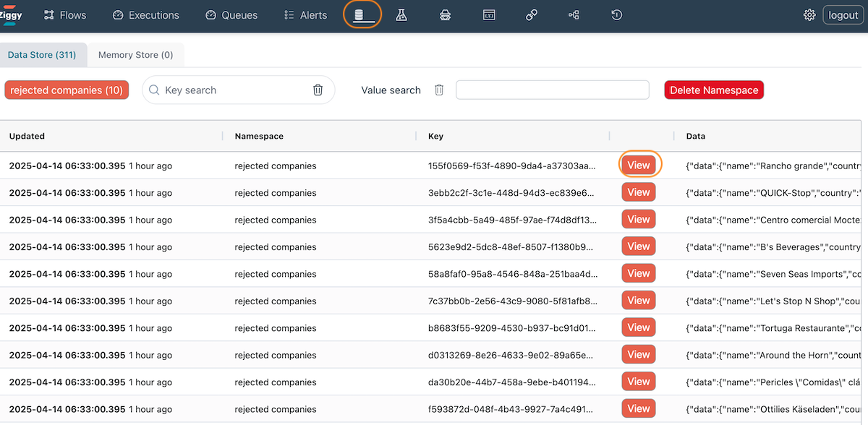Open the database storage icon in navbar
Screen dimensions: 868x425
click(359, 15)
